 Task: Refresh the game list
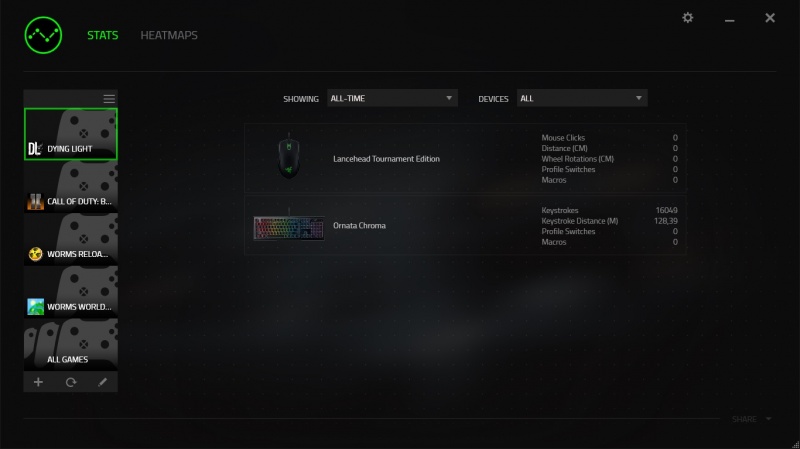click(x=71, y=382)
